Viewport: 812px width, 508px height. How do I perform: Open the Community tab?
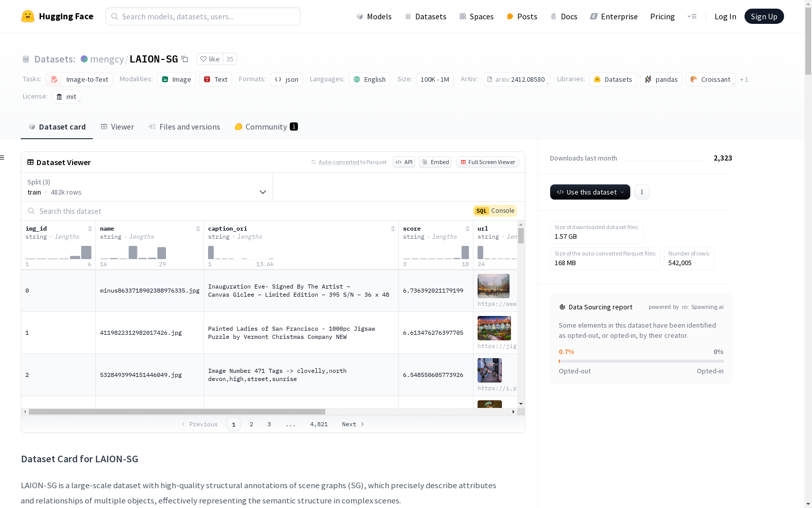click(266, 127)
